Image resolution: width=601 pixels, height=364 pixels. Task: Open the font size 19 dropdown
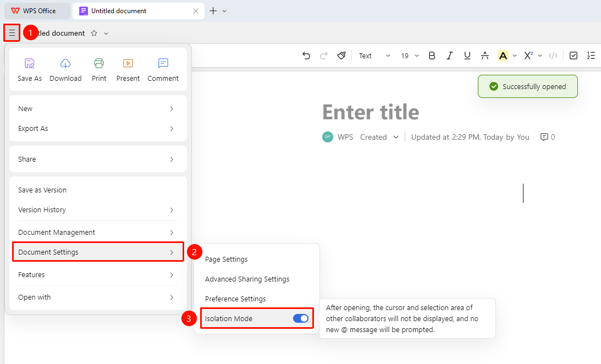point(410,56)
